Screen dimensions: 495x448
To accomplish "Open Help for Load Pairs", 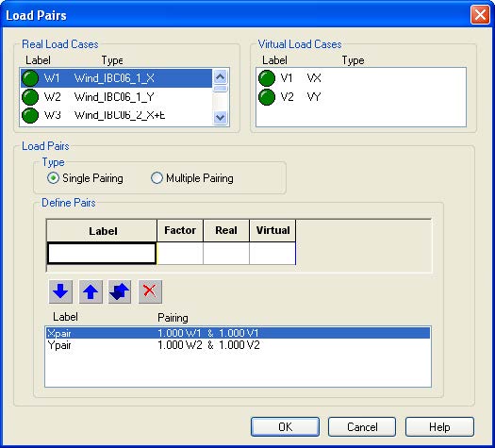I will [439, 427].
